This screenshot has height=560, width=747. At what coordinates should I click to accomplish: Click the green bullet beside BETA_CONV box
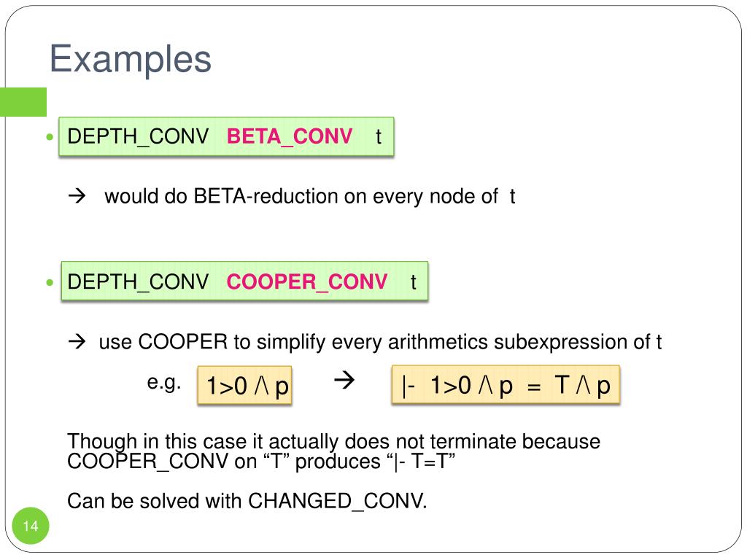[50, 137]
